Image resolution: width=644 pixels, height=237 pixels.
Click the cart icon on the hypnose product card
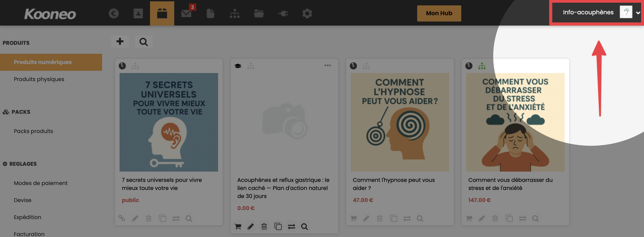click(353, 218)
